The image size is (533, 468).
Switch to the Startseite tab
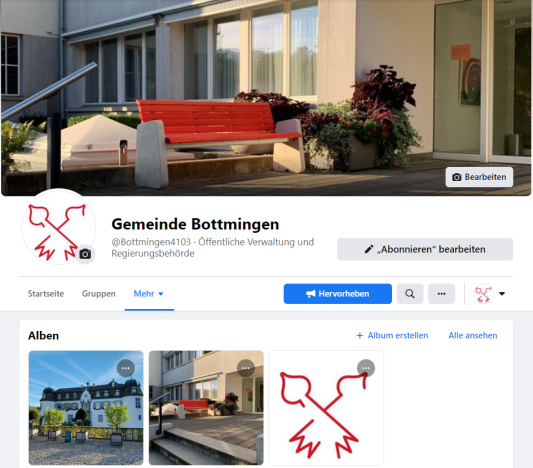pyautogui.click(x=46, y=294)
